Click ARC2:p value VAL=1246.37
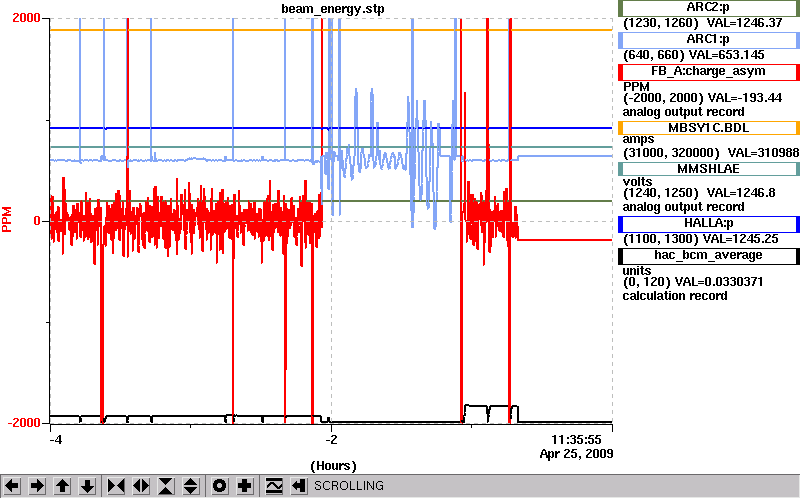The height and width of the screenshot is (498, 800). point(744,23)
